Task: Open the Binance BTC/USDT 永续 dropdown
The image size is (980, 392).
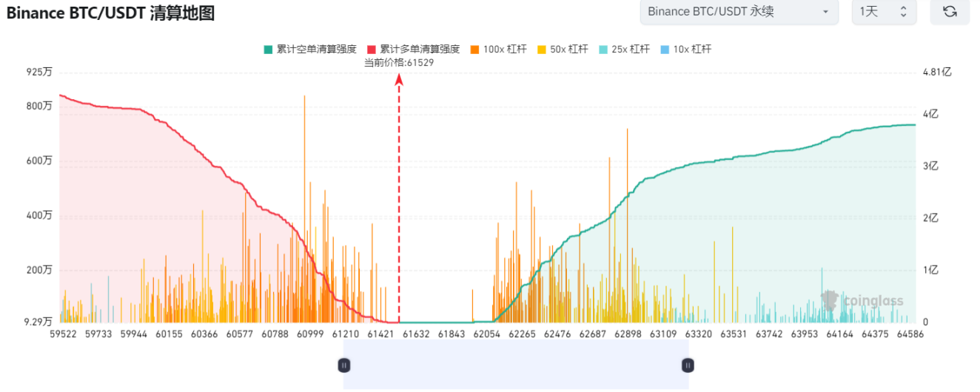Action: (x=739, y=12)
